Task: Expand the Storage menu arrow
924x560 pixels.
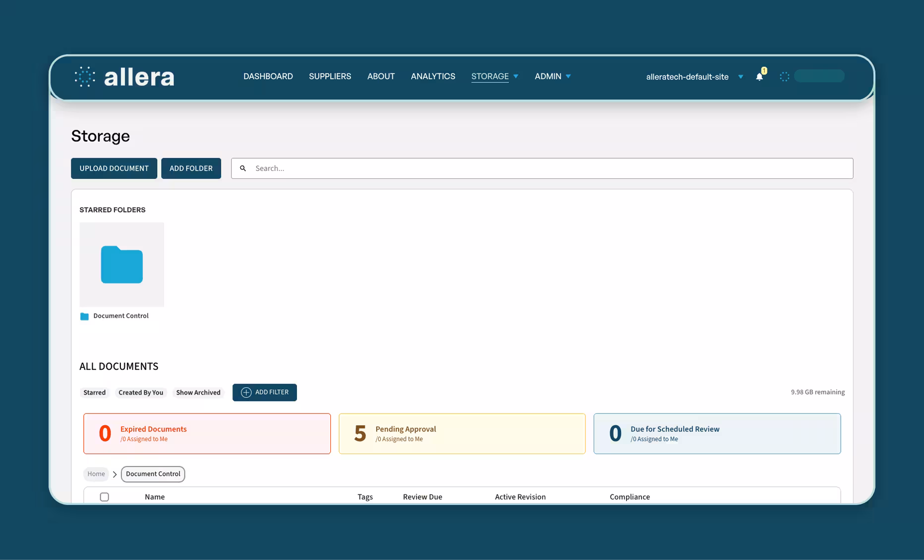Action: (516, 76)
